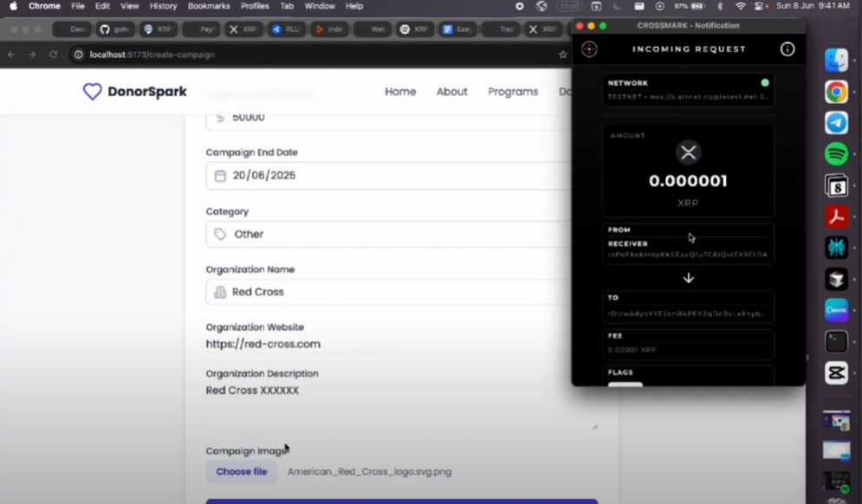Navigate to the About page link

(452, 92)
